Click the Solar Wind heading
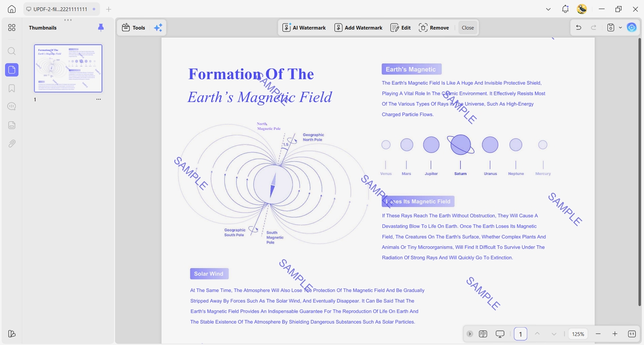The height and width of the screenshot is (345, 644). [209, 274]
